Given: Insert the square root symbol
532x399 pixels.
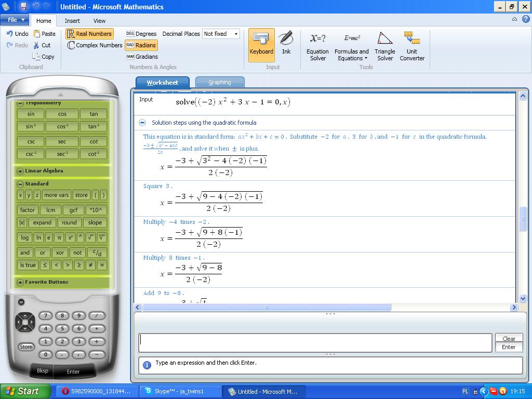Looking at the screenshot, I should (91, 237).
